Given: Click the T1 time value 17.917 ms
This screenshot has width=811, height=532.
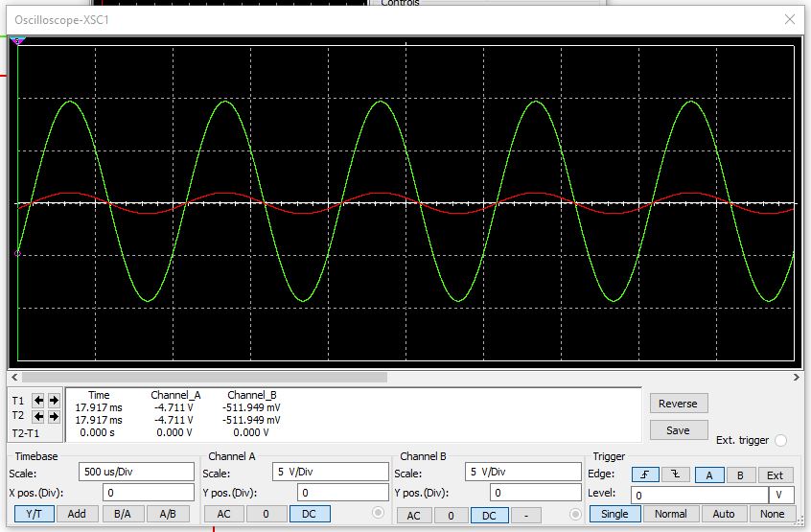Looking at the screenshot, I should pos(99,407).
